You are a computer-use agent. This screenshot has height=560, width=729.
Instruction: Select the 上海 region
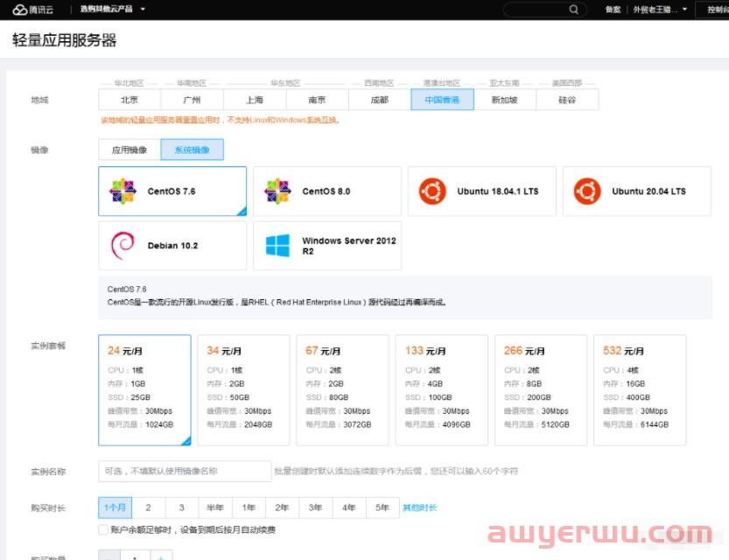pos(255,100)
